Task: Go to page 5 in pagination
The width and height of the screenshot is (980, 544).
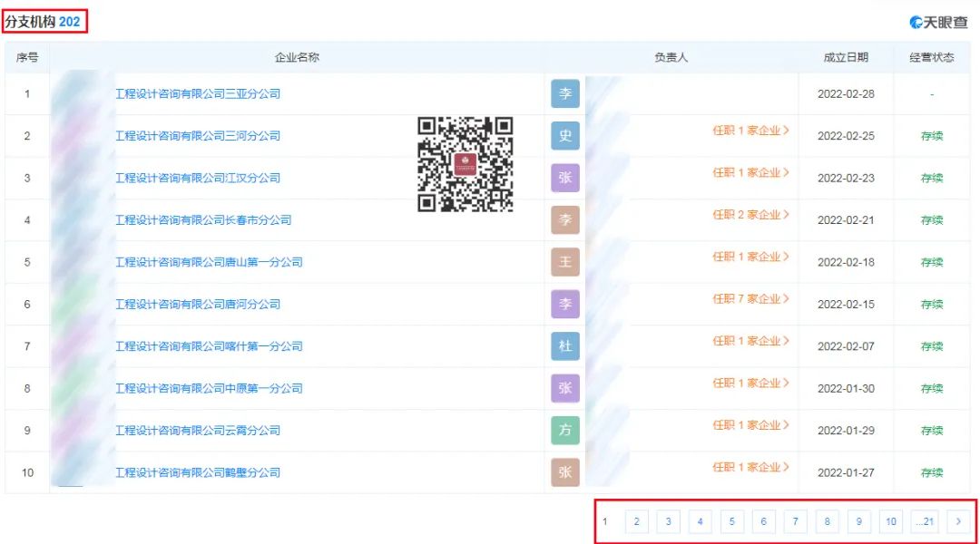Action: point(731,521)
